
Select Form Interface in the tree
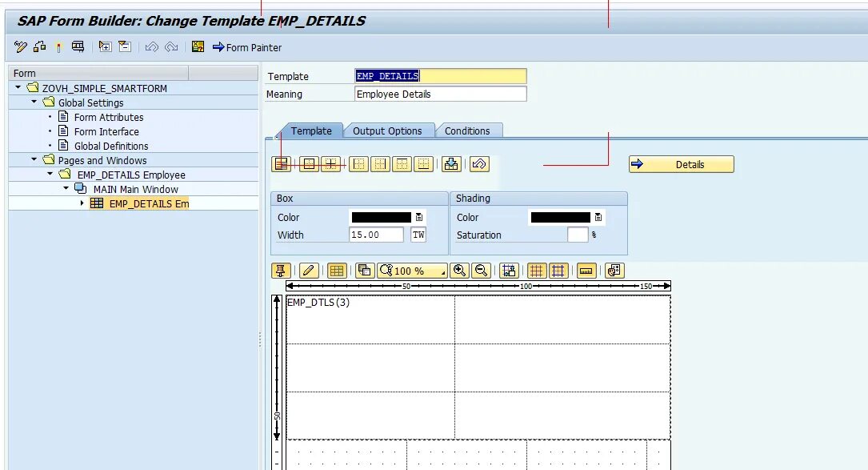click(x=106, y=131)
